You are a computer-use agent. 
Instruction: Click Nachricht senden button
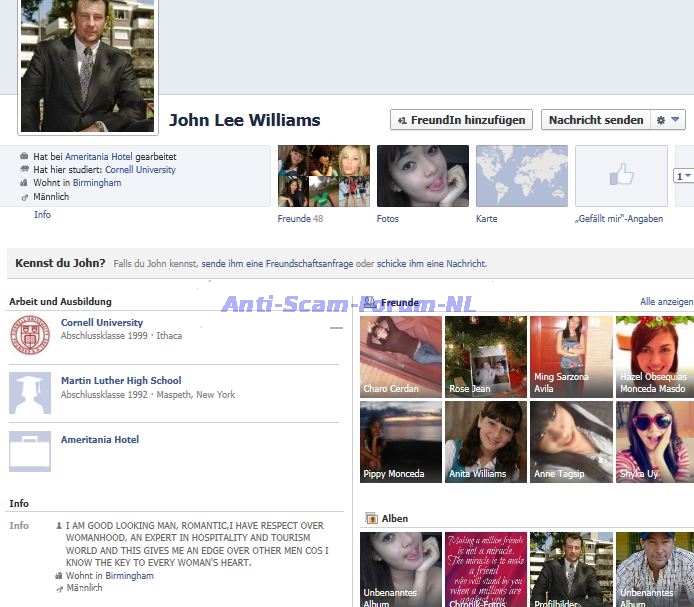tap(595, 120)
